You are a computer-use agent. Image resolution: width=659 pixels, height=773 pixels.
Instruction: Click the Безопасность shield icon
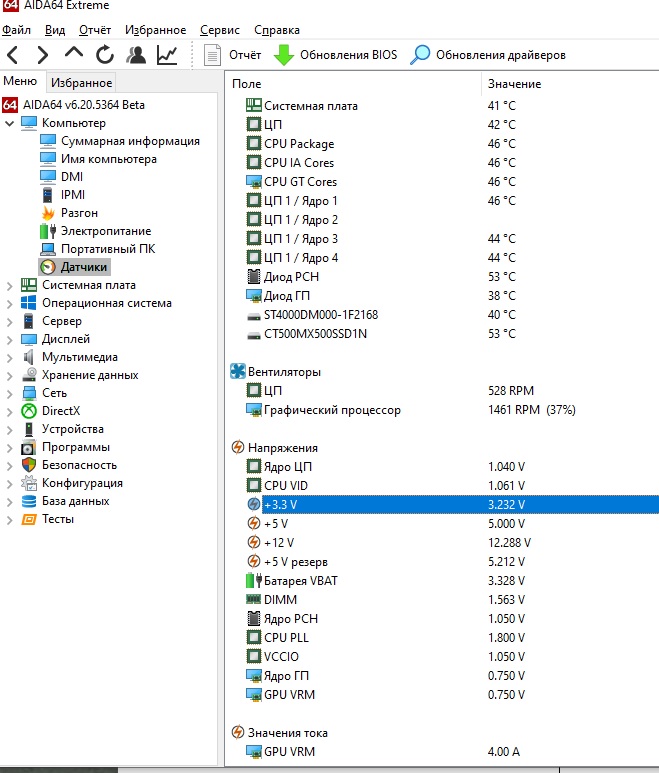tap(29, 465)
